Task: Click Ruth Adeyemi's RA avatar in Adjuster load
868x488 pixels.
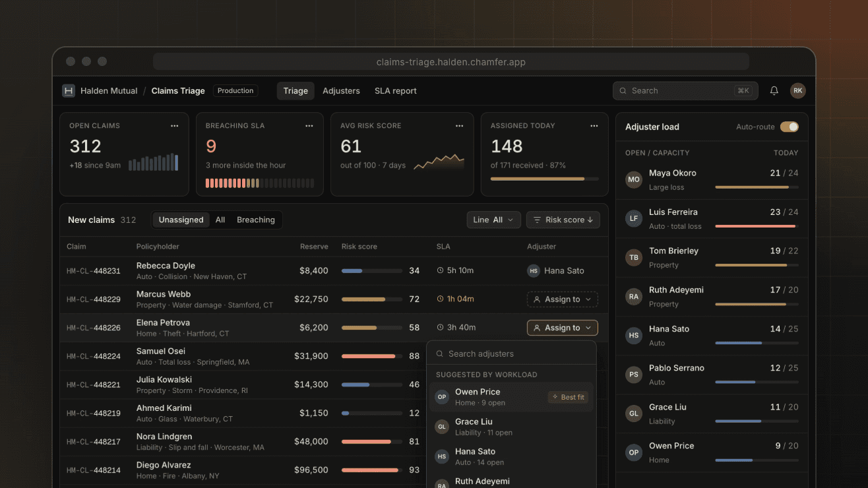Action: tap(634, 297)
